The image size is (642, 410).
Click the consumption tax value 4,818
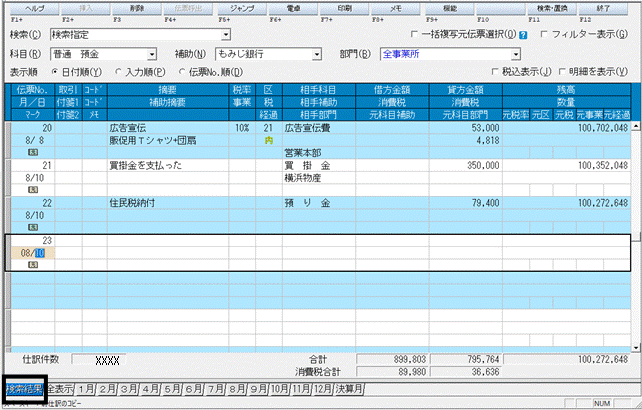[x=466, y=140]
